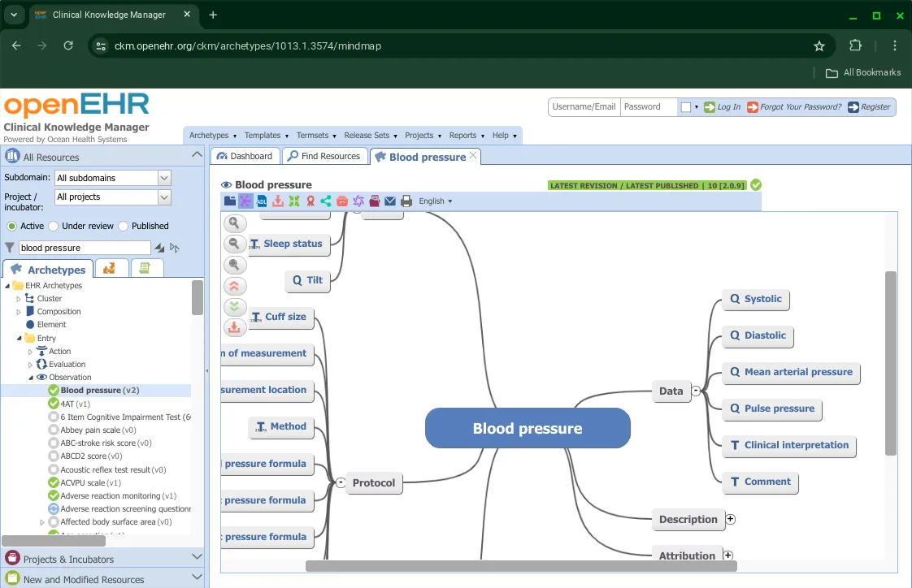
Task: Click the printer icon in archetype toolbar
Action: coord(406,201)
